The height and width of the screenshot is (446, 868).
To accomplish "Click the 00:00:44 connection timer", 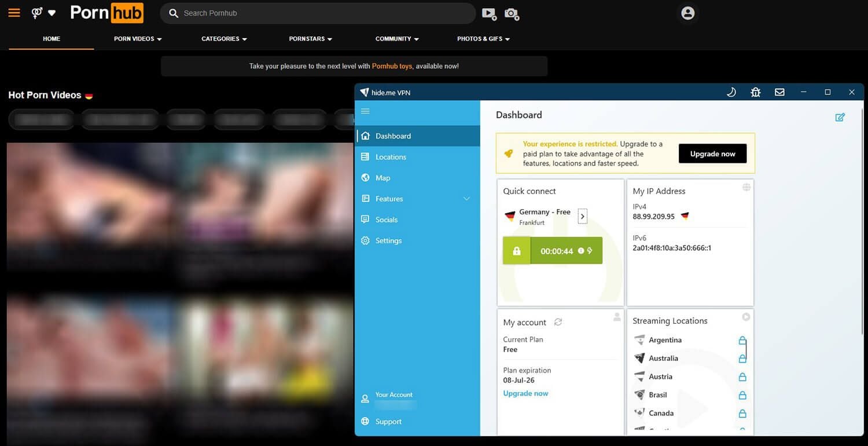I will (x=557, y=251).
